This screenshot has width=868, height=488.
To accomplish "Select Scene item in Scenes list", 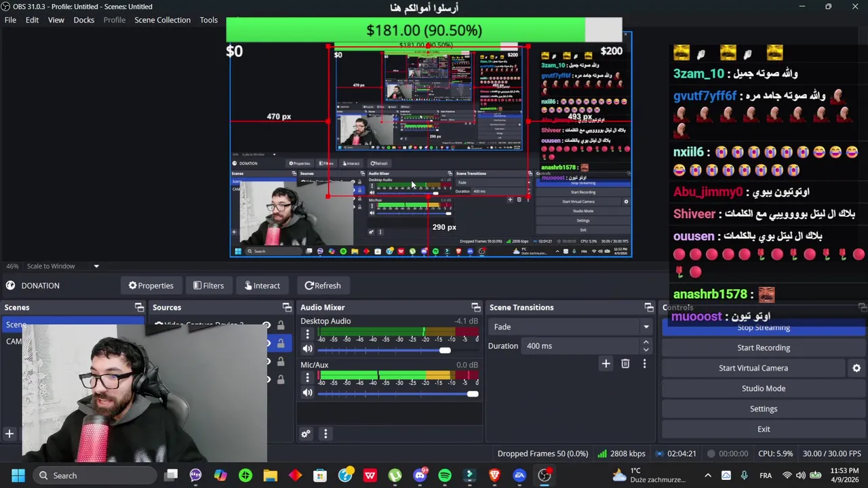I will click(73, 325).
